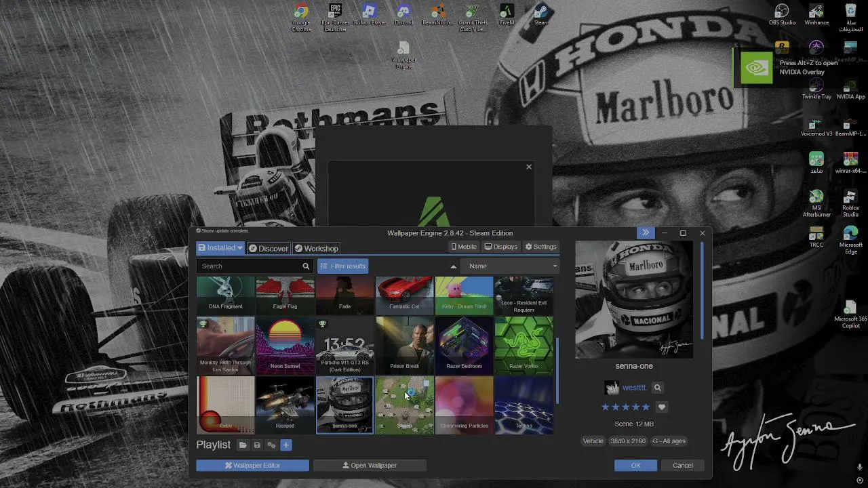This screenshot has height=488, width=868.
Task: Select the Kirby - Dream Stroll wallpaper
Action: pyautogui.click(x=464, y=295)
